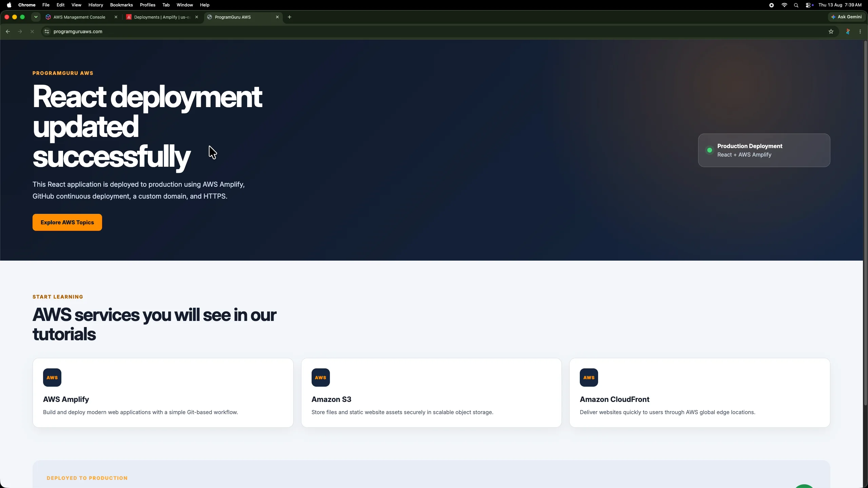Click the Git-based workflow description text
This screenshot has width=868, height=488.
pyautogui.click(x=140, y=412)
